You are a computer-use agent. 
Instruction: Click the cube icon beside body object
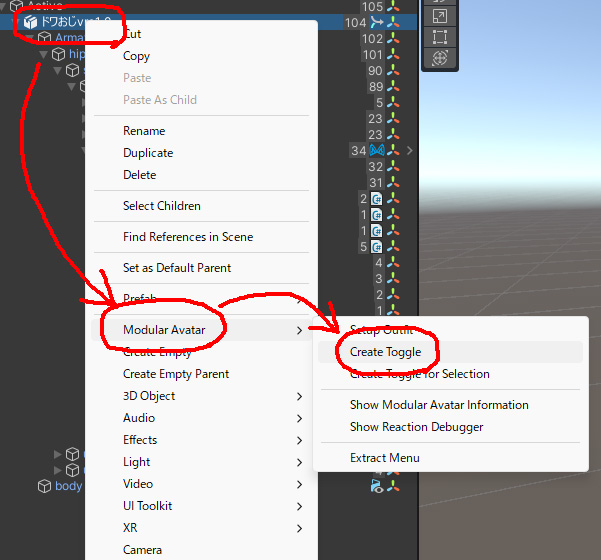[44, 486]
